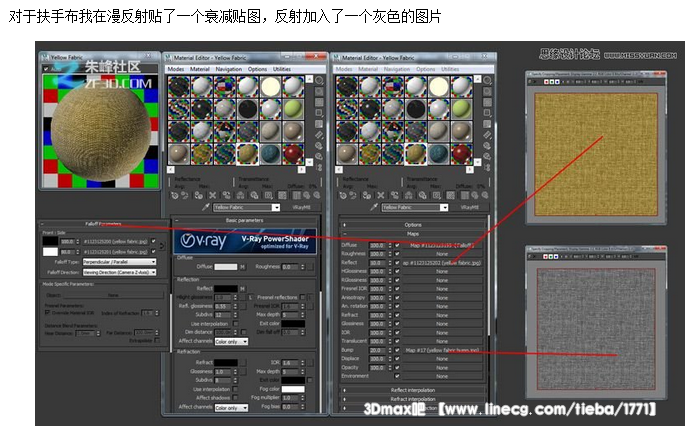685x426 pixels.
Task: Enable the Extrapolate checkbox in Falloff panel
Action: point(157,340)
